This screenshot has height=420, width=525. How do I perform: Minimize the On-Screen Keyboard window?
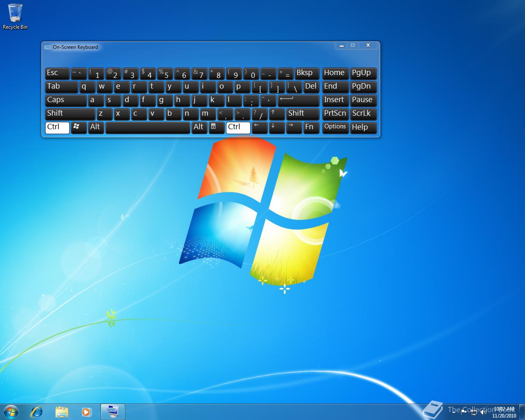(x=341, y=46)
